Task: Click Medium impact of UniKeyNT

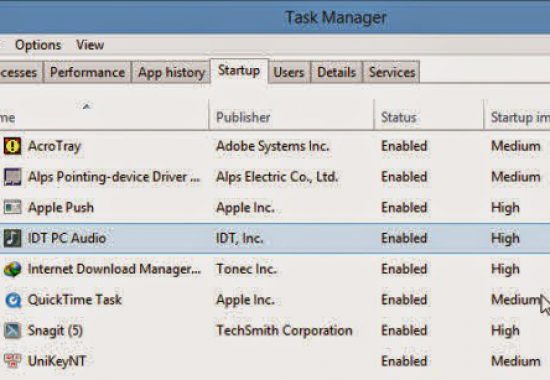Action: [x=516, y=361]
